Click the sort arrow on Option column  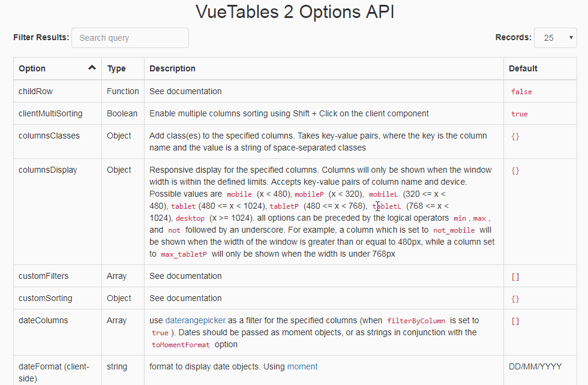click(x=92, y=68)
